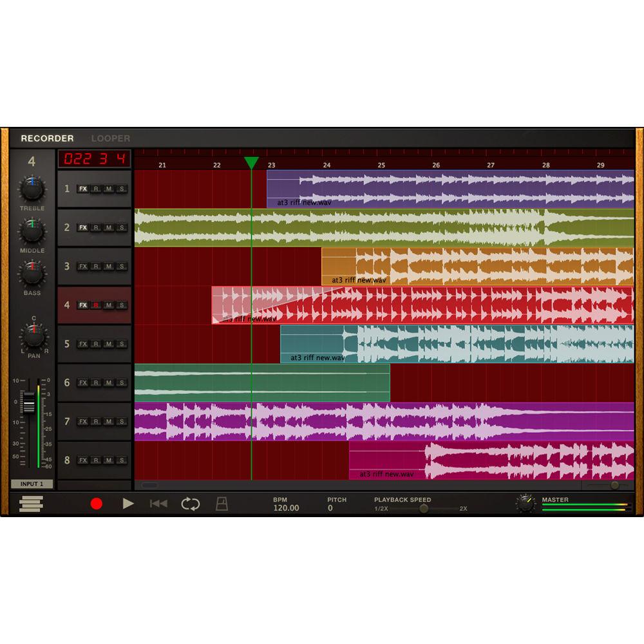Click the Master volume knob
The height and width of the screenshot is (644, 644).
[x=526, y=504]
